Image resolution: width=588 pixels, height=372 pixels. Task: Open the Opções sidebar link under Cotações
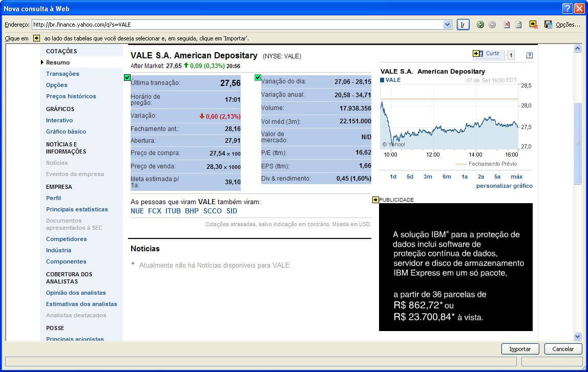[x=57, y=85]
